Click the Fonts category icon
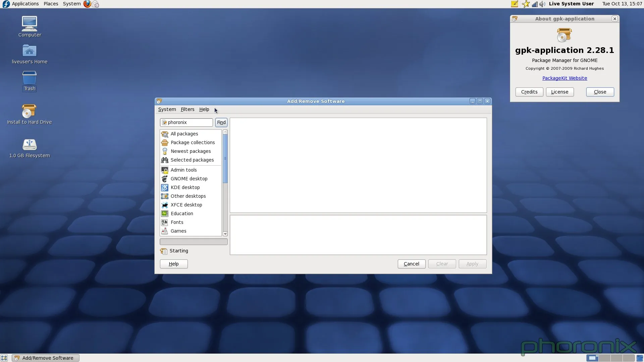644x362 pixels. 165,223
